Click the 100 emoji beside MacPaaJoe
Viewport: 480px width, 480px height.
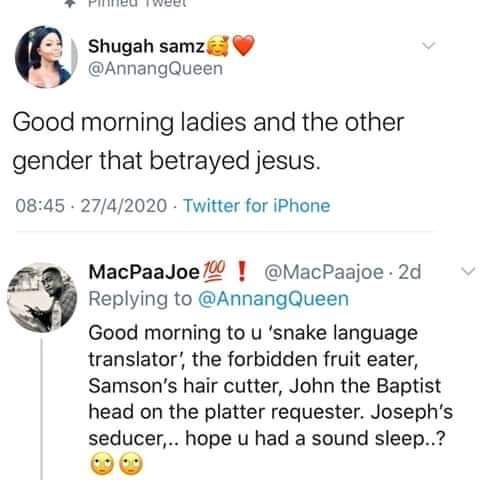click(213, 270)
